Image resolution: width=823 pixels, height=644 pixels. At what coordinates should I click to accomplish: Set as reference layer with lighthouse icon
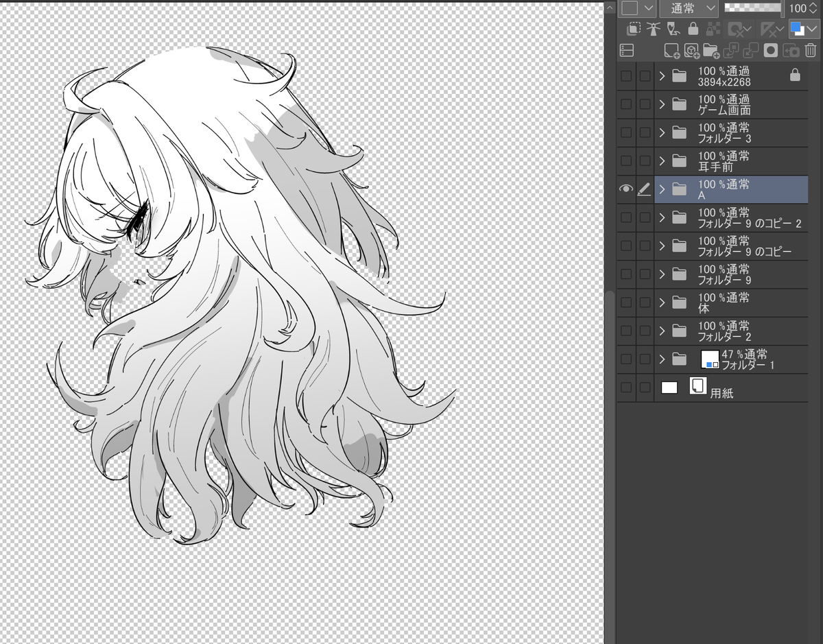click(654, 29)
